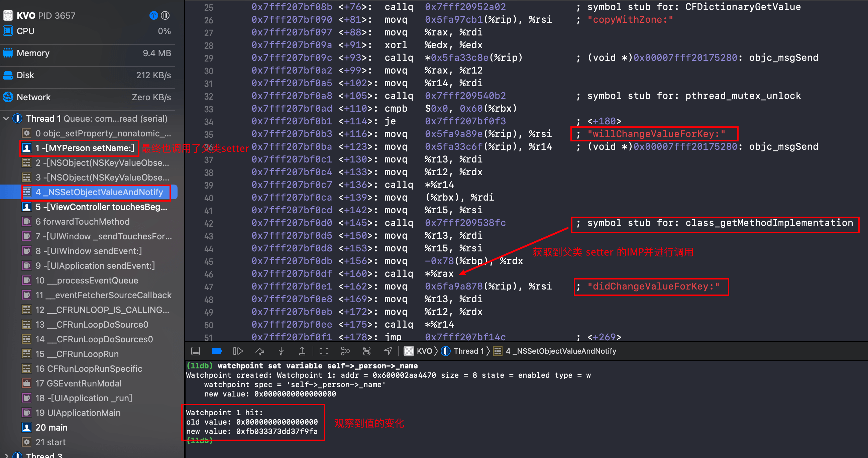
Task: Step out of the current function
Action: pos(302,351)
